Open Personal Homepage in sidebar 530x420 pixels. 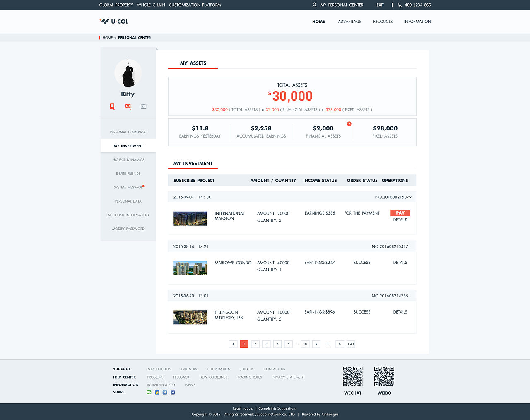[x=128, y=132]
